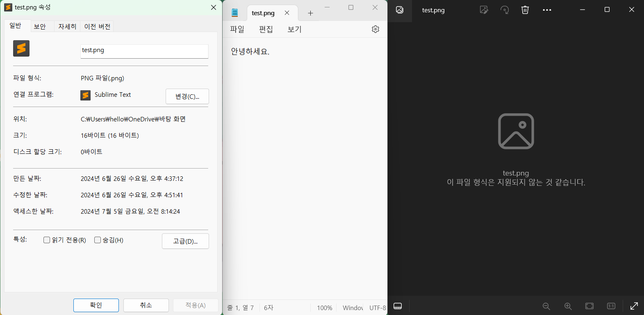The image size is (644, 315).
Task: Cancel with the 취소 button
Action: coord(146,305)
